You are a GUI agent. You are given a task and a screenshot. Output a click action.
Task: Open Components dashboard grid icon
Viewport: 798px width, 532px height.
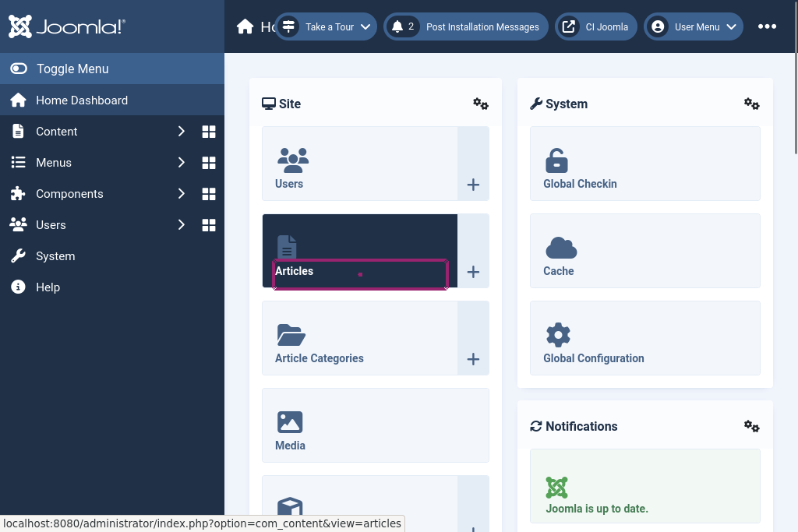click(x=209, y=194)
